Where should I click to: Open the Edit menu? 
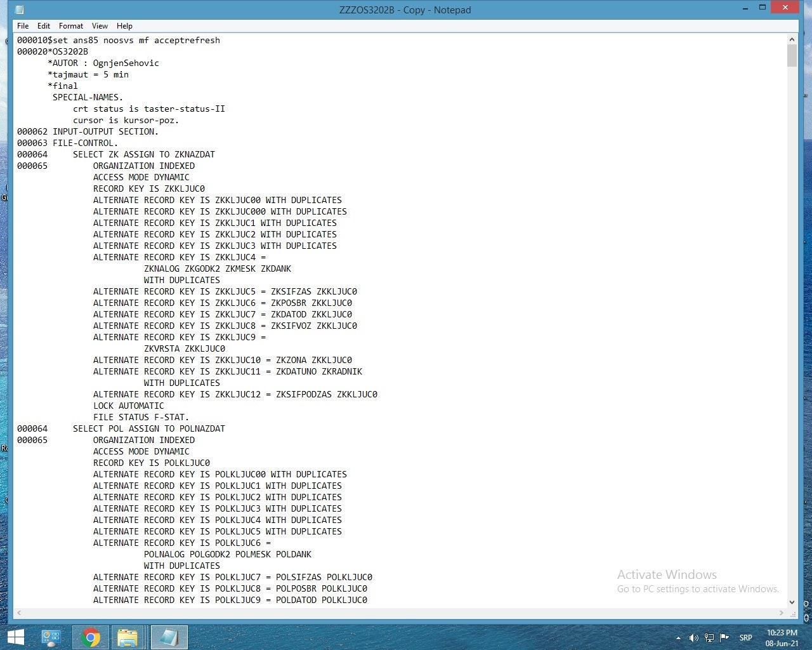[43, 26]
